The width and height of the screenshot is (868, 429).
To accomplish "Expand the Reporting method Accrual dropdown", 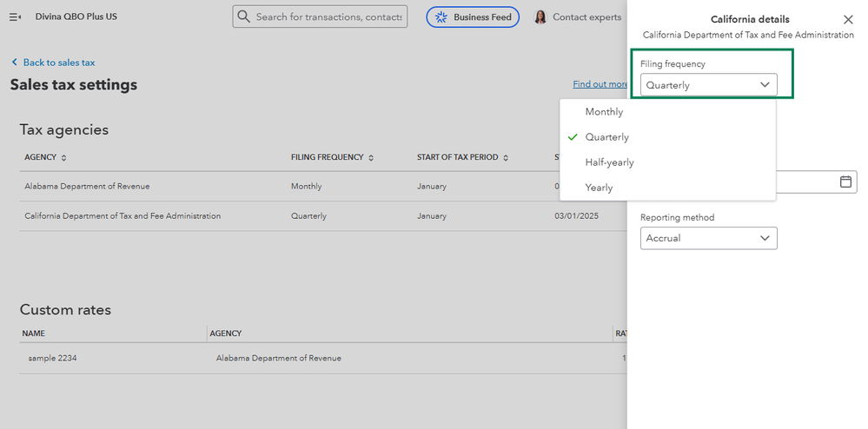I will point(708,238).
